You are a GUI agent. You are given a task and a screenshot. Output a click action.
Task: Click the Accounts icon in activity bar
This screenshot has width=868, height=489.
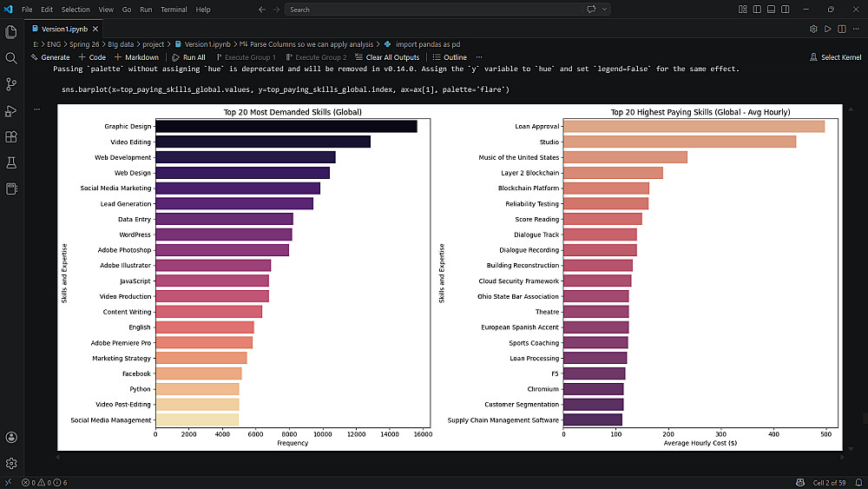click(x=11, y=437)
